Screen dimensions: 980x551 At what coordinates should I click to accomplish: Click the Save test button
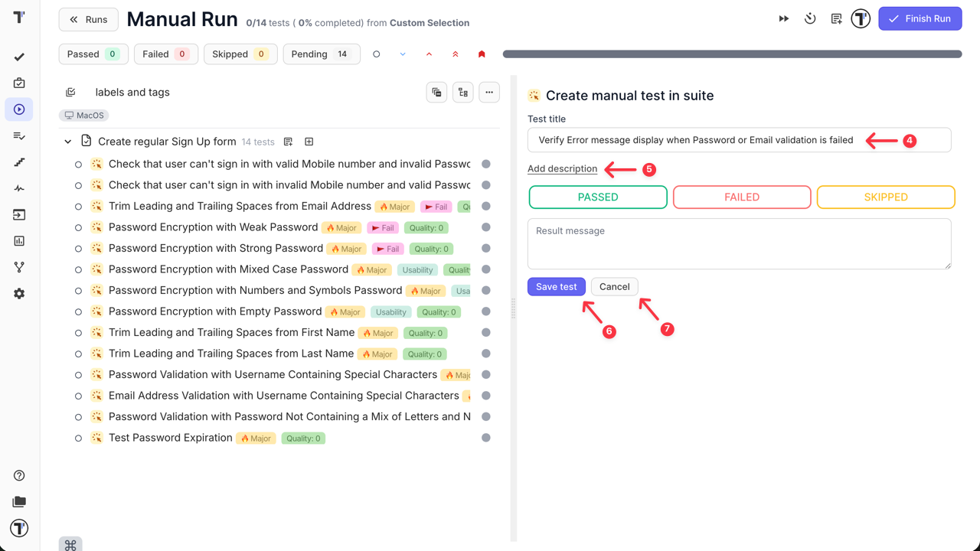click(557, 286)
